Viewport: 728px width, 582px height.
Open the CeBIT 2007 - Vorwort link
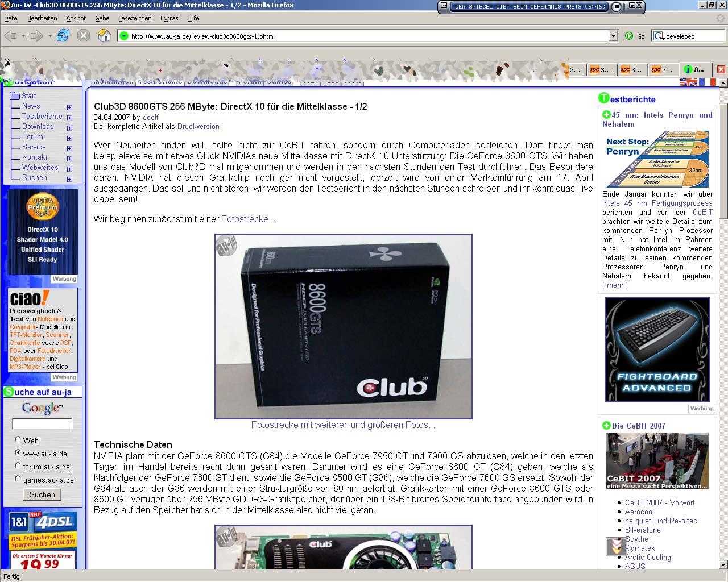660,502
